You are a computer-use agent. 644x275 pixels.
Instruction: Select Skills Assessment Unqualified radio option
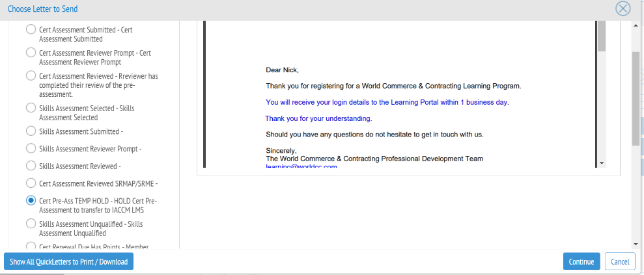coord(31,224)
